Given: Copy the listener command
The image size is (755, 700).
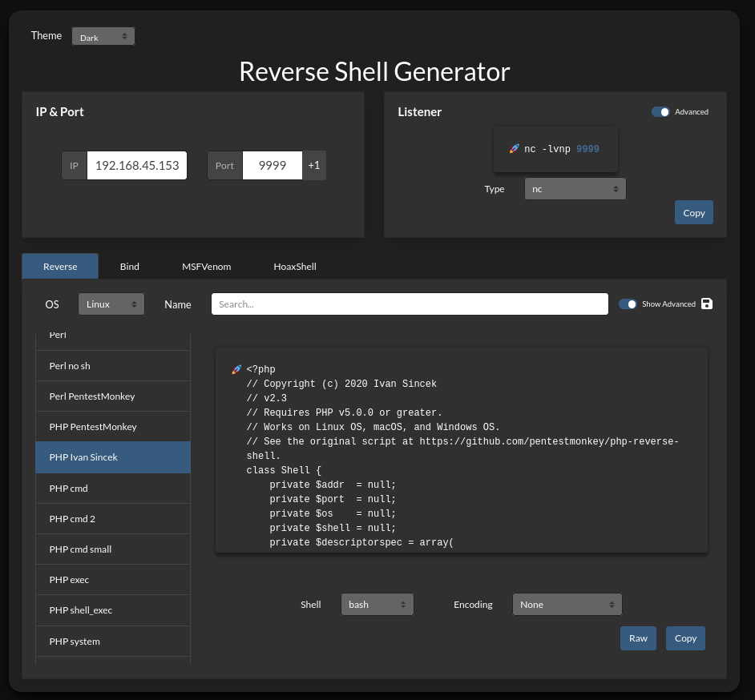Looking at the screenshot, I should point(694,213).
